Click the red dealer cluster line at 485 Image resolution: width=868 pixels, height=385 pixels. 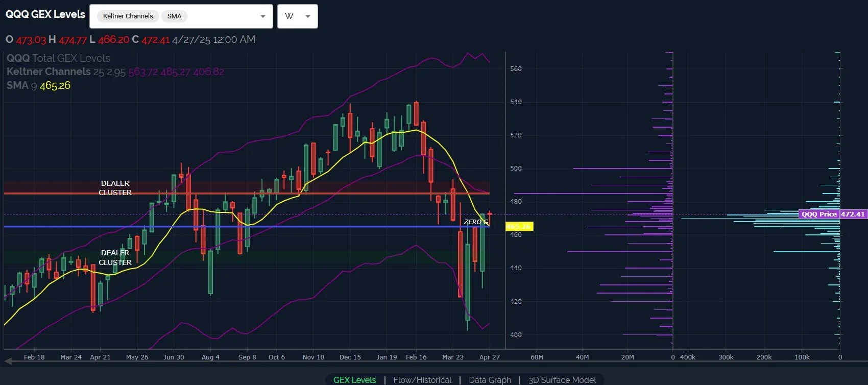(247, 194)
